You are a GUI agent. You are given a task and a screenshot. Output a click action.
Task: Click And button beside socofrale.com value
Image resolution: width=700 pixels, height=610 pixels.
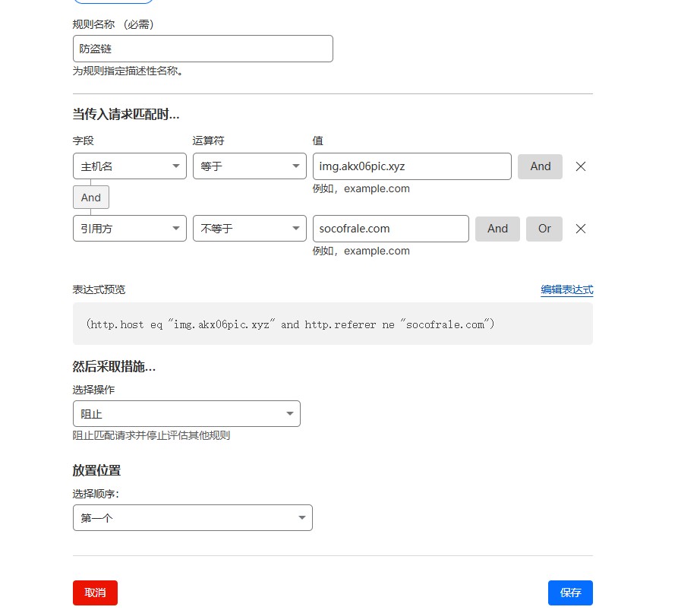[497, 229]
